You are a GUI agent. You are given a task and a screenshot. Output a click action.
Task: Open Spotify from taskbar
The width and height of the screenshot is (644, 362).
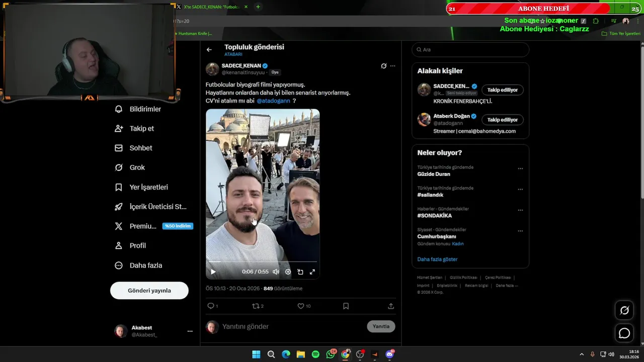pos(315,354)
